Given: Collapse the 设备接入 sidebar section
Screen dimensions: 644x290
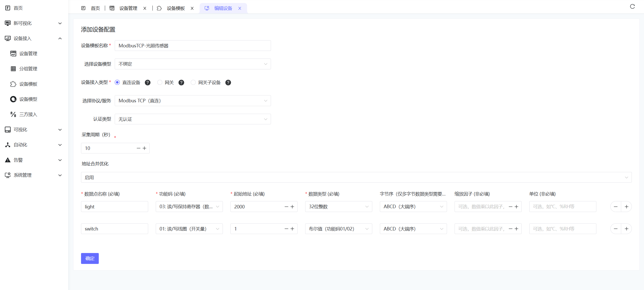Looking at the screenshot, I should (60, 38).
